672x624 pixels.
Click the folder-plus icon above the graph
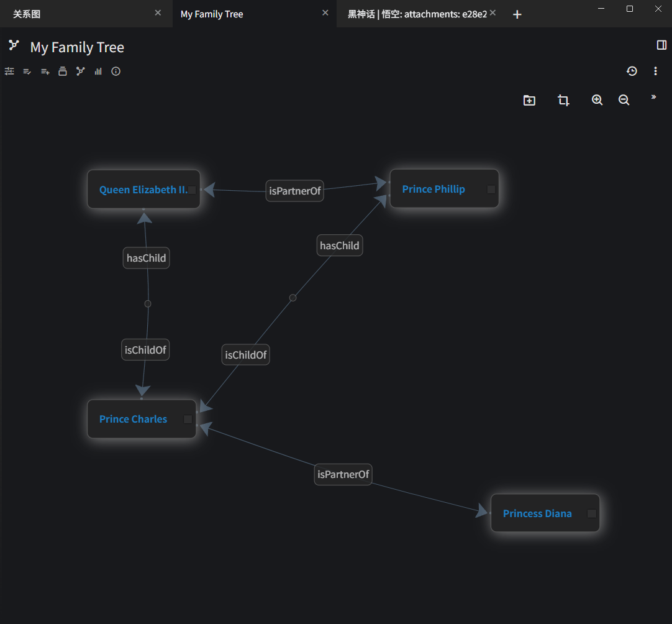(529, 100)
